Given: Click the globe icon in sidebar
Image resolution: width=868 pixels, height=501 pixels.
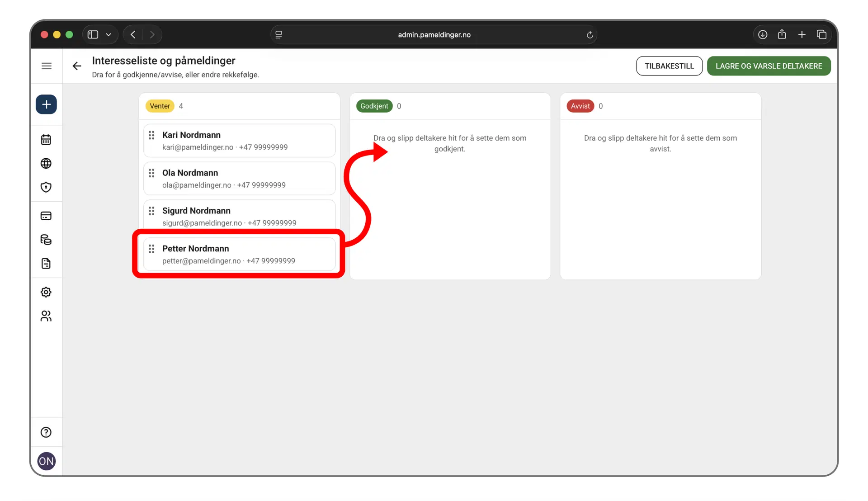Looking at the screenshot, I should pyautogui.click(x=46, y=163).
